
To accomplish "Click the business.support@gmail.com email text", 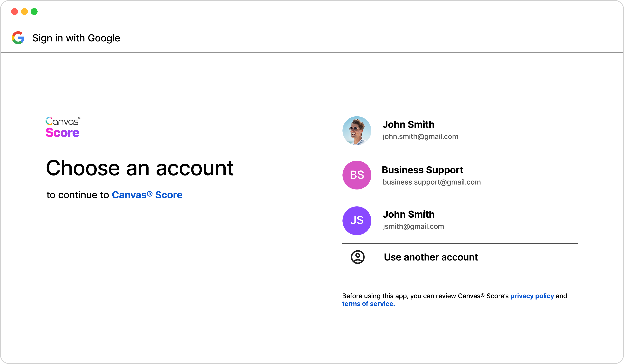I will coord(432,182).
